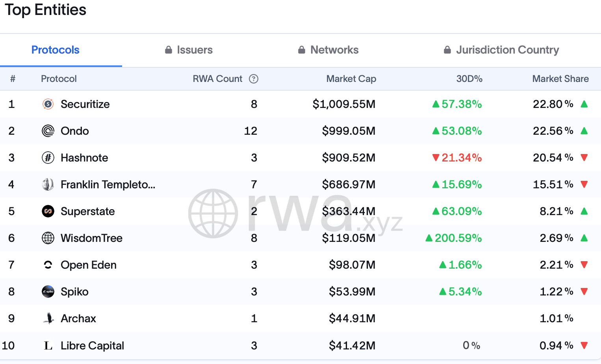
Task: Click Open Eden market share down arrow
Action: tap(584, 265)
